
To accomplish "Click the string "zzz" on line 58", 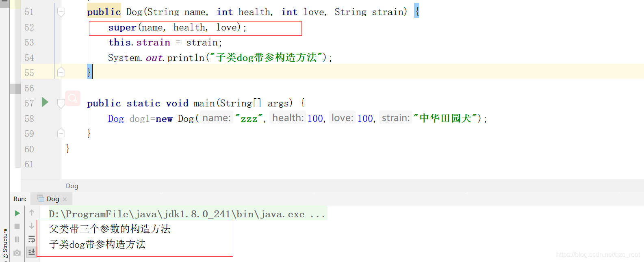I will [249, 119].
